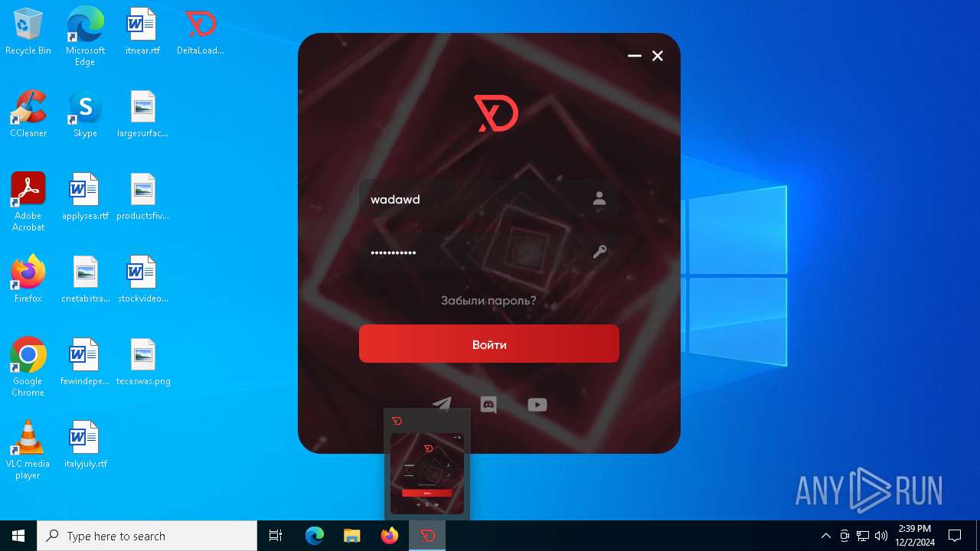Close the DeltaLoader login window
The width and height of the screenshot is (980, 551).
[x=658, y=56]
